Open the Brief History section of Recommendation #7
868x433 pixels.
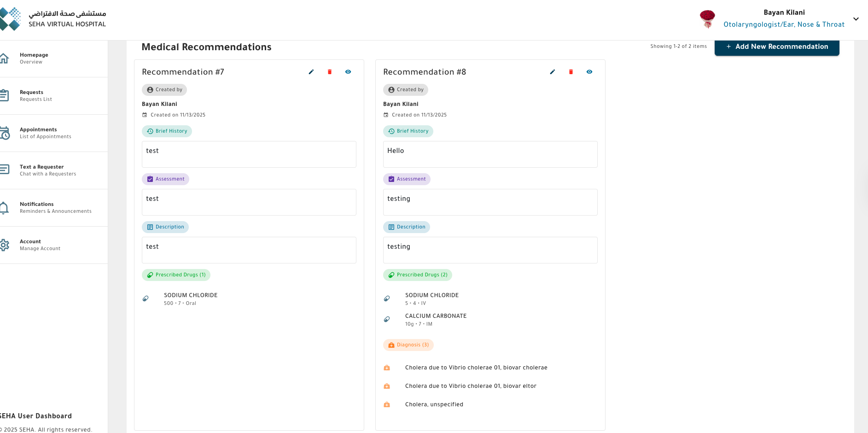click(x=167, y=131)
